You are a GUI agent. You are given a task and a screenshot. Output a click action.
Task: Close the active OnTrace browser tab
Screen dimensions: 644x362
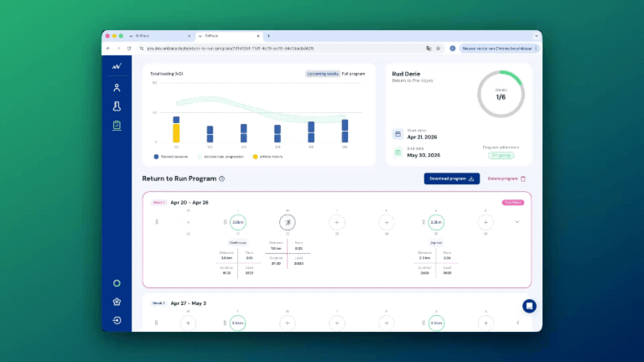pyautogui.click(x=258, y=36)
